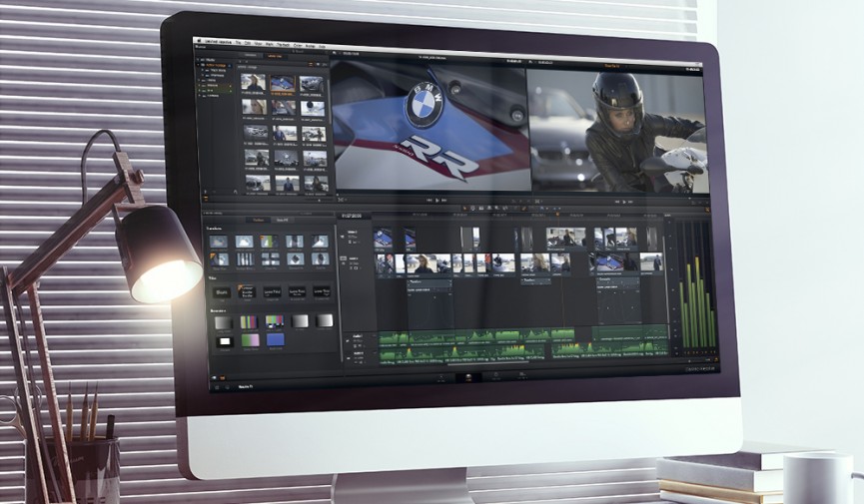
Task: Collapse Transform panel under the blonde woman clip
Action: pos(410,281)
